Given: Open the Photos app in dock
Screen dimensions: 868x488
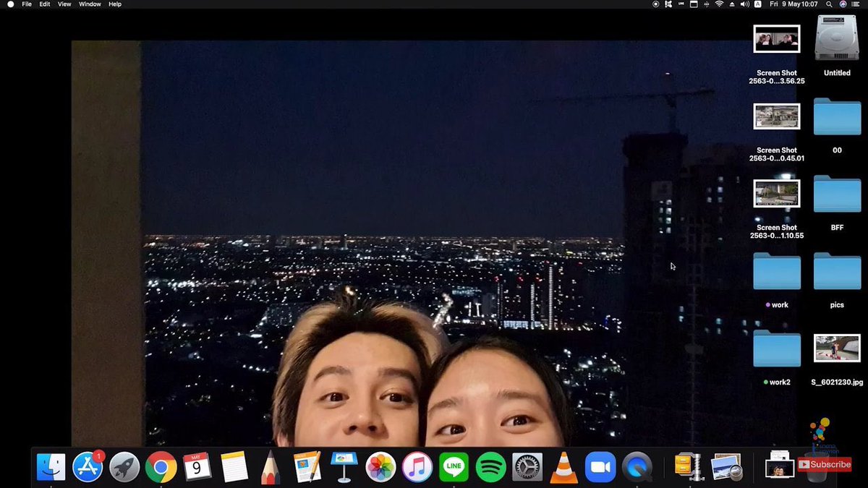Looking at the screenshot, I should pos(380,468).
